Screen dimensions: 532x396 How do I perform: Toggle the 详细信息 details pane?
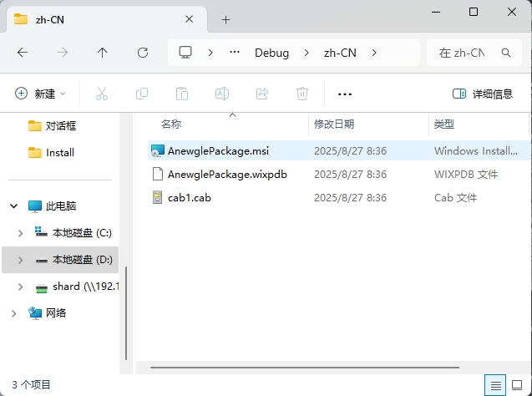[x=483, y=94]
